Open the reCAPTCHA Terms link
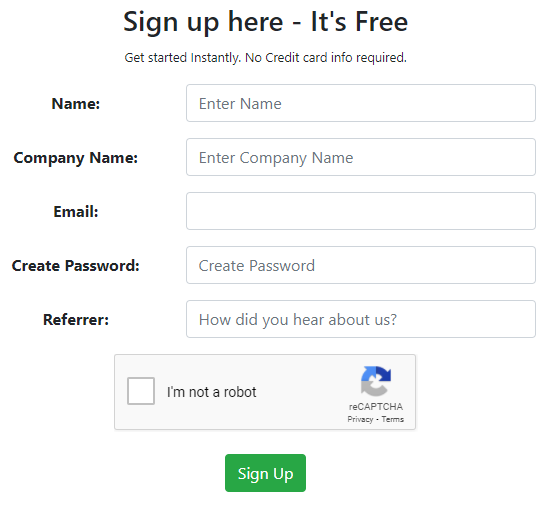The width and height of the screenshot is (554, 506). click(392, 419)
